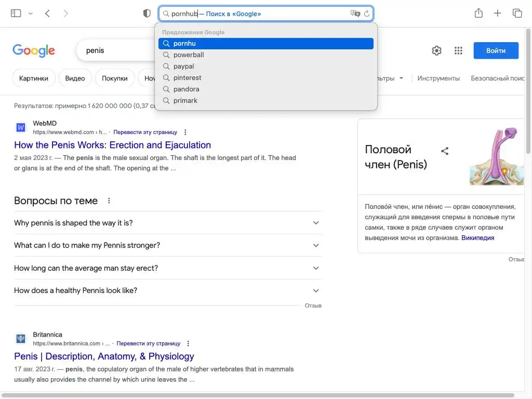Expand "How long can the average man stay erect?"
Viewport: 532px width, 399px height.
(316, 268)
